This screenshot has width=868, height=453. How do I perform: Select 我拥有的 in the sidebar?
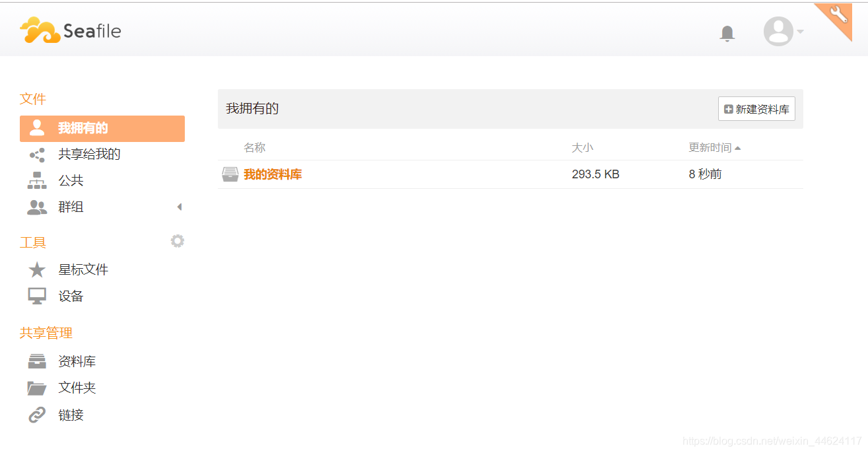[x=102, y=128]
